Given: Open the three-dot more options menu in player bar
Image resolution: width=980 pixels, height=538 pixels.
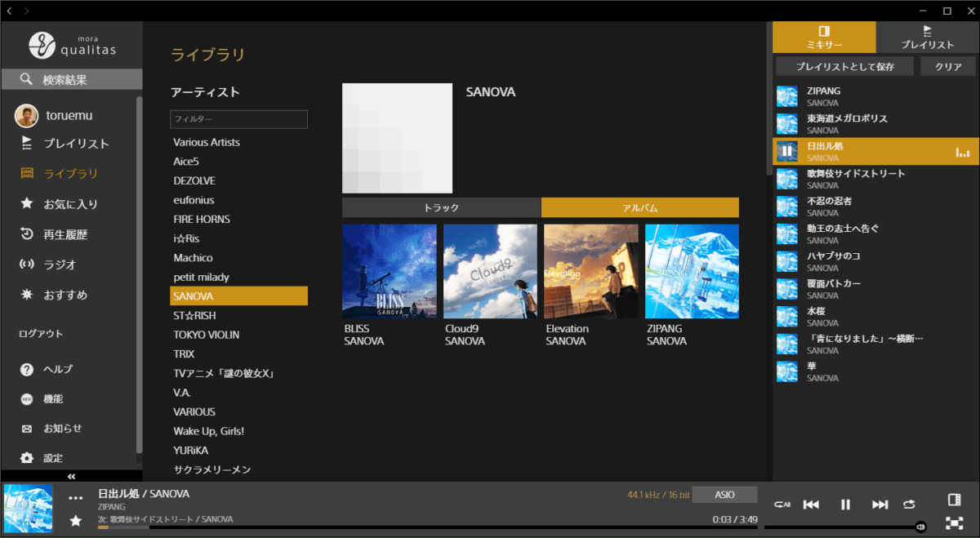Looking at the screenshot, I should pos(76,498).
